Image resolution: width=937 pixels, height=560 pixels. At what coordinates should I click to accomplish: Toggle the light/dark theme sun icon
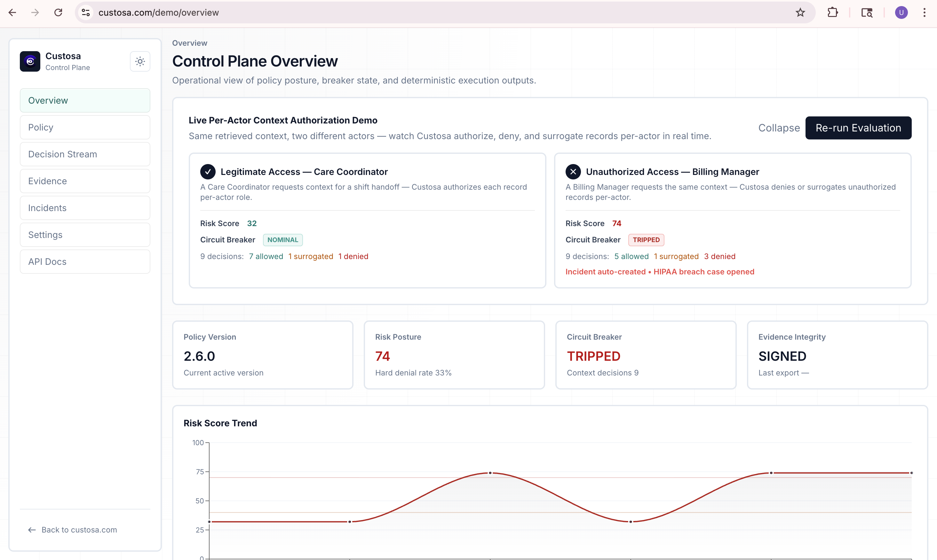[x=140, y=61]
